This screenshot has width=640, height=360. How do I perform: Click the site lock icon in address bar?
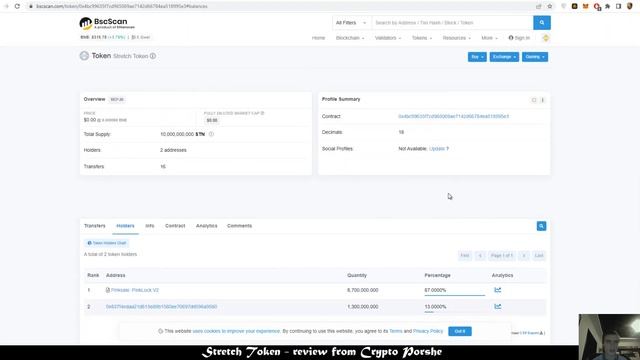click(31, 6)
